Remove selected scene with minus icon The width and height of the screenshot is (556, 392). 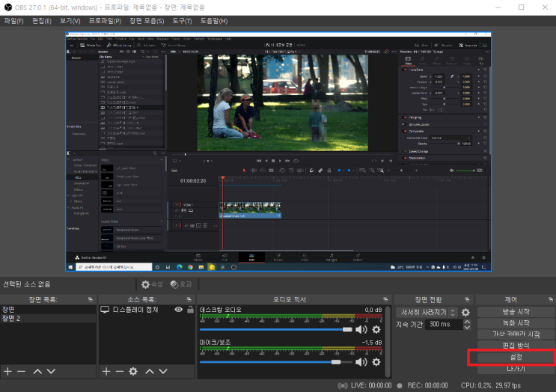(21, 371)
